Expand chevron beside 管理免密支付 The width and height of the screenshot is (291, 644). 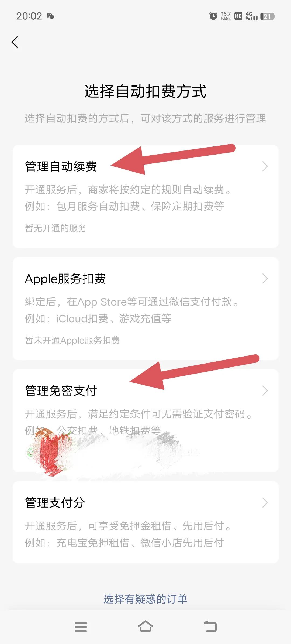[x=265, y=391]
